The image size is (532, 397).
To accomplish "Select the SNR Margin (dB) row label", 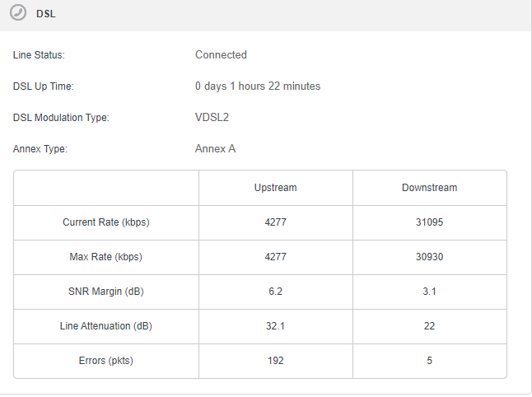I will pyautogui.click(x=106, y=292).
